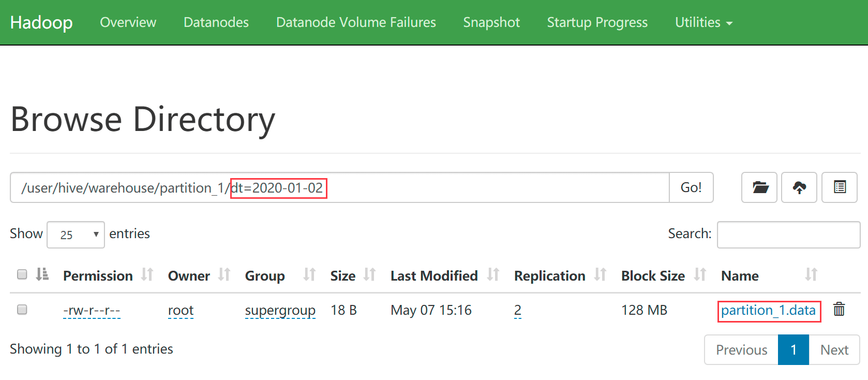The width and height of the screenshot is (868, 380).
Task: Click the cut/paste list icon button
Action: [x=840, y=187]
